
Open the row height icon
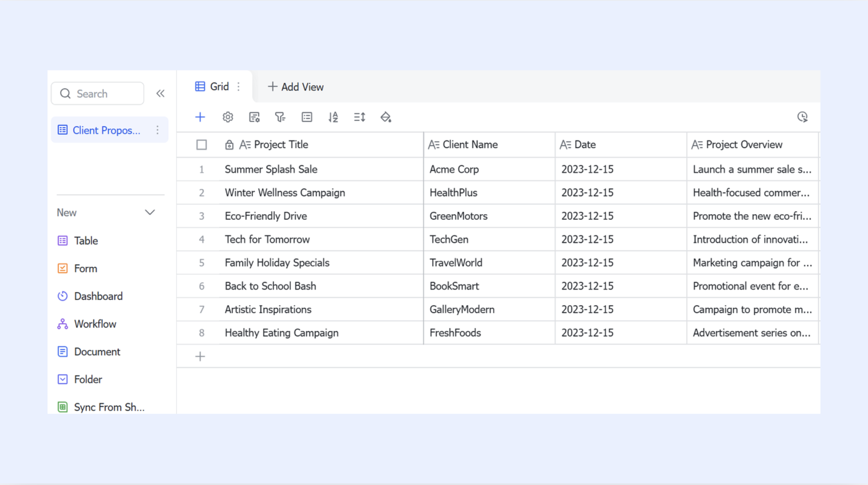click(359, 117)
